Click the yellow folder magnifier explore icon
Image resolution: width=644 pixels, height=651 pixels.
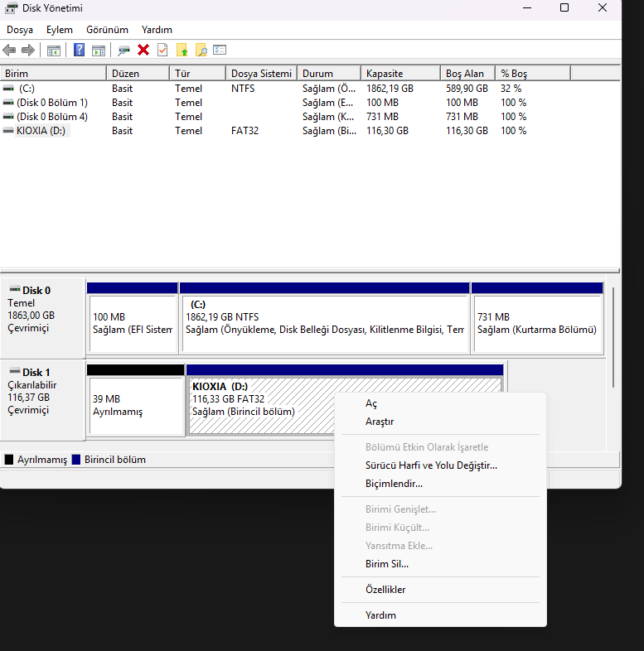pyautogui.click(x=201, y=51)
